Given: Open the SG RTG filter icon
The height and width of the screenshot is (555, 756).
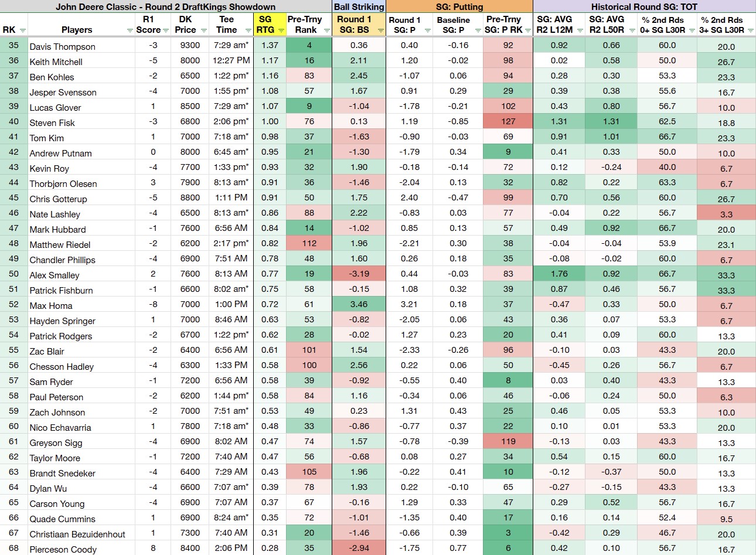Looking at the screenshot, I should click(x=281, y=30).
